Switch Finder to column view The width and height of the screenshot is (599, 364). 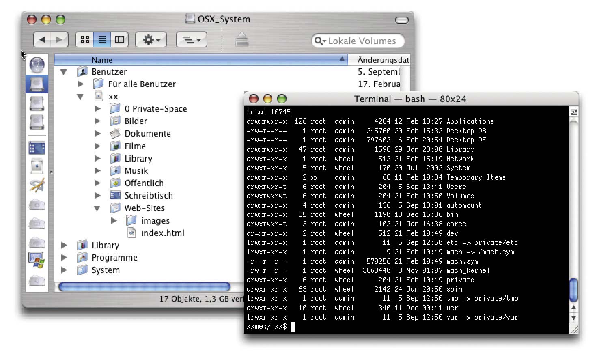click(x=119, y=40)
